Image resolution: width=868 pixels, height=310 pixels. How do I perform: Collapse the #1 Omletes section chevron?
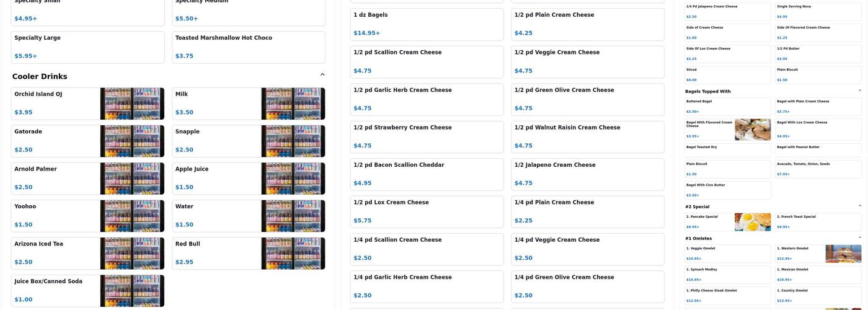coord(859,237)
